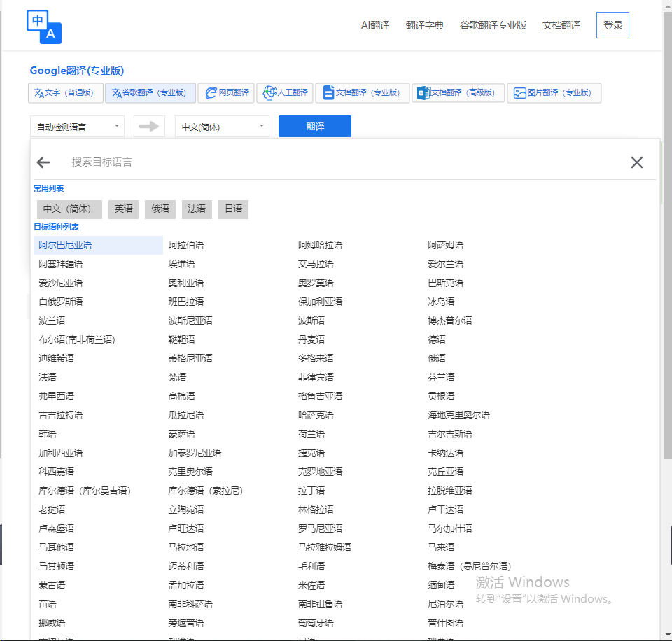Select 蒙古语 as target language
This screenshot has width=672, height=641.
[x=52, y=585]
